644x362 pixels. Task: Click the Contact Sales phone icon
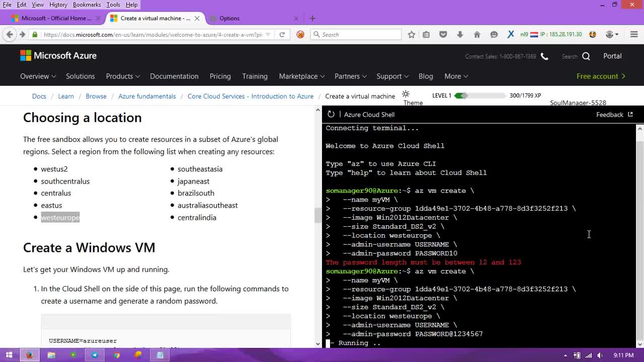click(544, 56)
